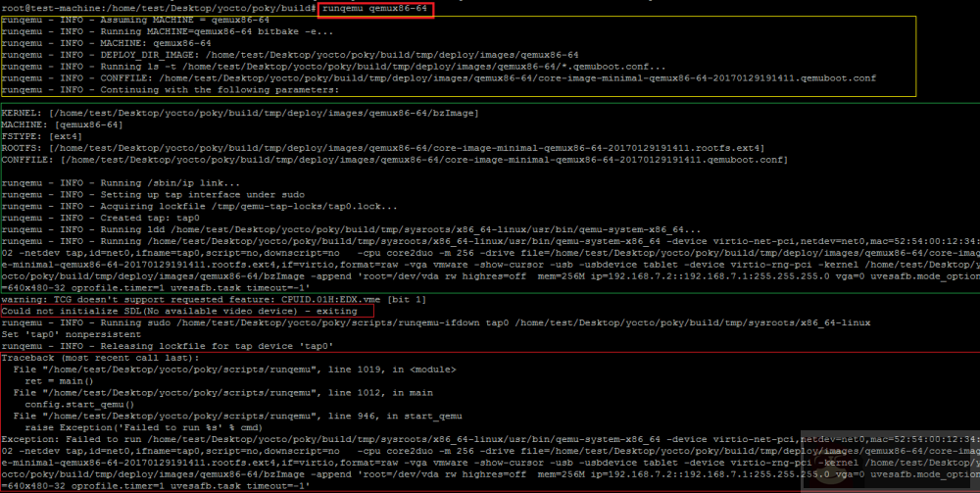The height and width of the screenshot is (493, 980).
Task: Click the bracketed 'CONFFILE: [...]' parameter line
Action: click(395, 160)
